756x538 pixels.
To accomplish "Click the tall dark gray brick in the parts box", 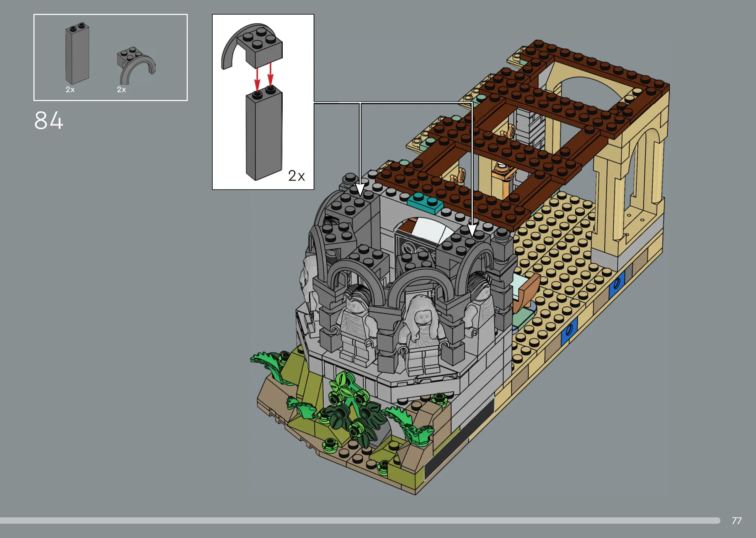I will pos(77,53).
